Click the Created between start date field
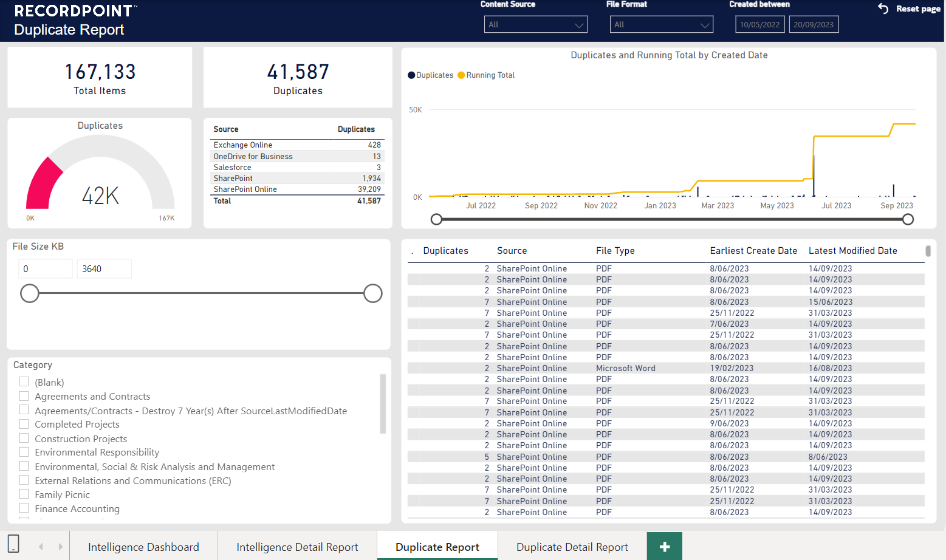946x560 pixels. [x=759, y=24]
